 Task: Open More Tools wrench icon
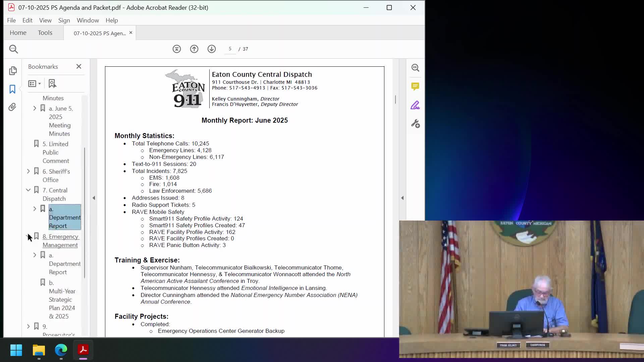pyautogui.click(x=415, y=124)
